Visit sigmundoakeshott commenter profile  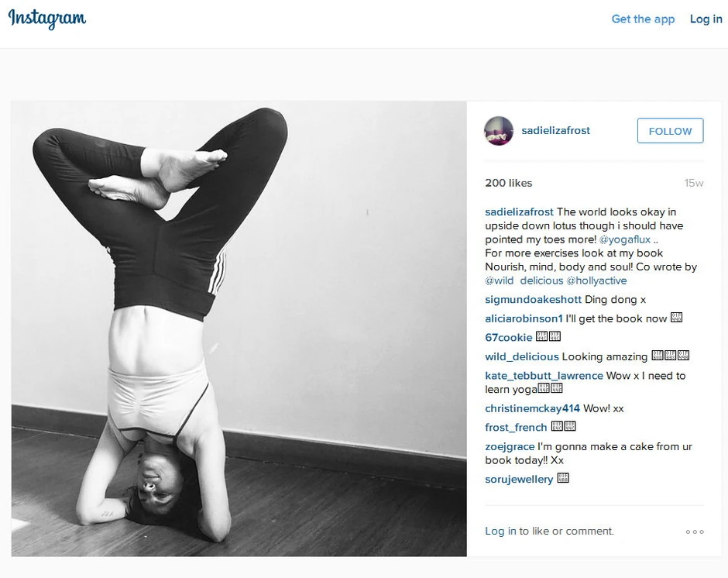(x=533, y=300)
